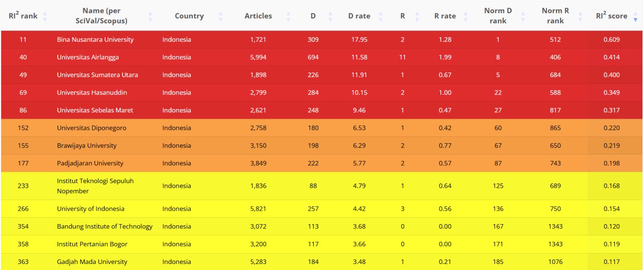Click Bandung Institute of Technology entry
The image size is (644, 270).
point(105,227)
